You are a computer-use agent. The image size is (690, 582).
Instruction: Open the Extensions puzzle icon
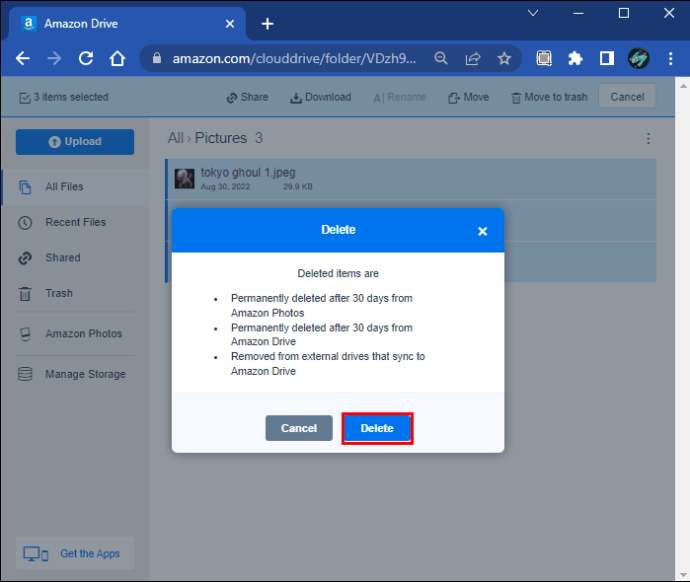[x=575, y=58]
